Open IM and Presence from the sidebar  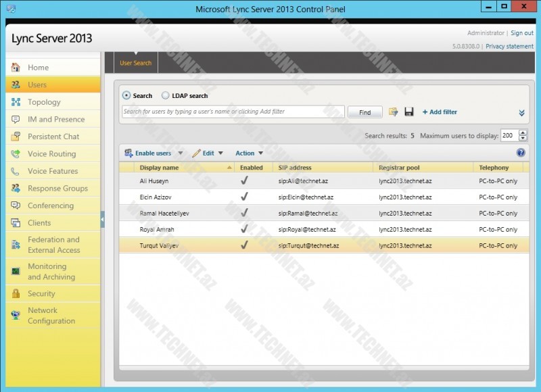(x=16, y=119)
